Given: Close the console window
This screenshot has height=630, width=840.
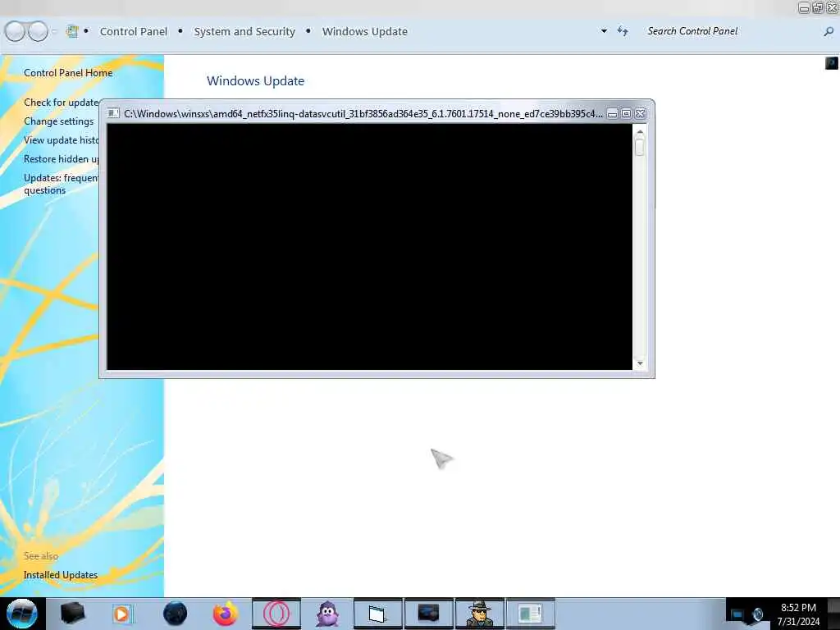Looking at the screenshot, I should click(640, 113).
